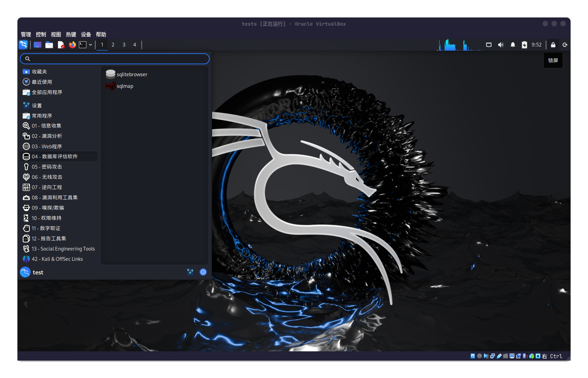Click the CPU usage graph in panel
The image size is (588, 378).
pos(460,45)
